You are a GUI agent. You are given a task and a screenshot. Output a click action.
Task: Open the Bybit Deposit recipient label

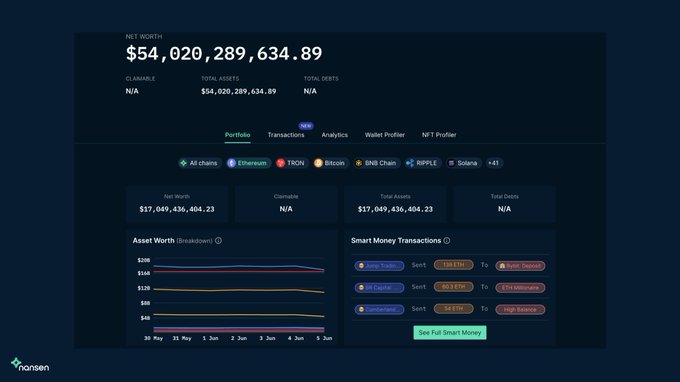click(520, 266)
